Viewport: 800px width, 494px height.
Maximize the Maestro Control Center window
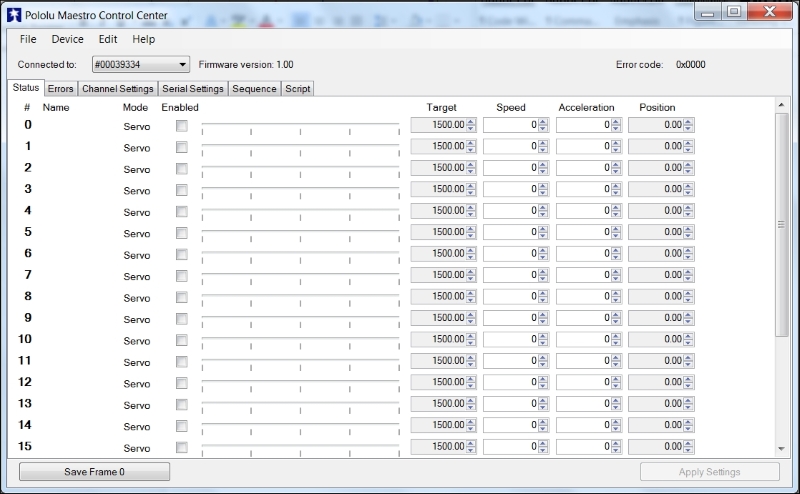734,12
